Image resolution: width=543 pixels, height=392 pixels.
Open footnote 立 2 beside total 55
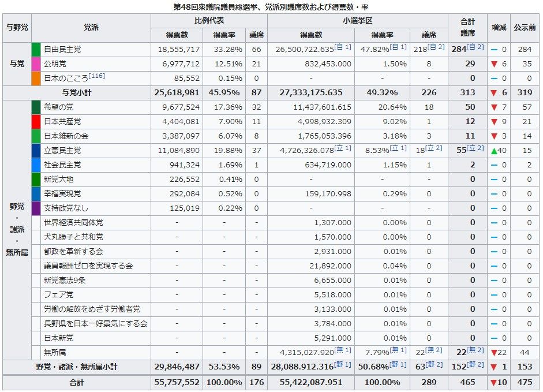click(475, 148)
